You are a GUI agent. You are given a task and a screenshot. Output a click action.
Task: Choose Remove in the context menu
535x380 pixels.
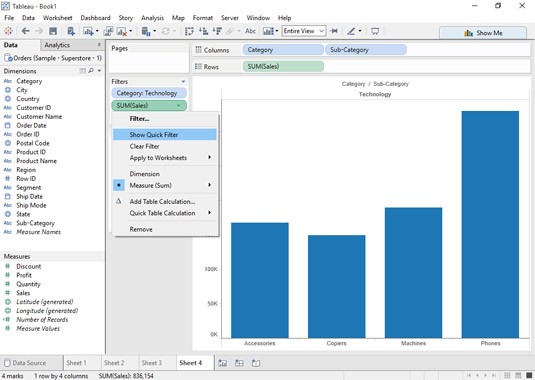[x=165, y=229]
